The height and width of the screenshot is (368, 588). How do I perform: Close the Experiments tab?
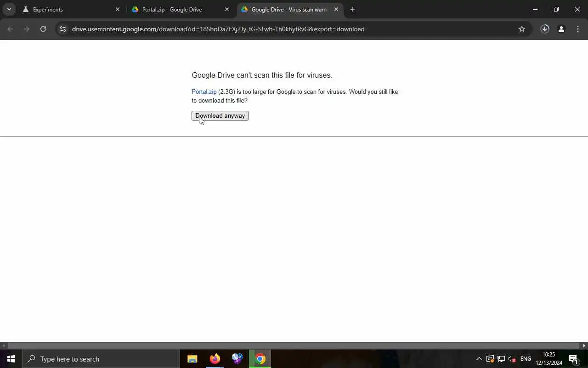pyautogui.click(x=117, y=9)
